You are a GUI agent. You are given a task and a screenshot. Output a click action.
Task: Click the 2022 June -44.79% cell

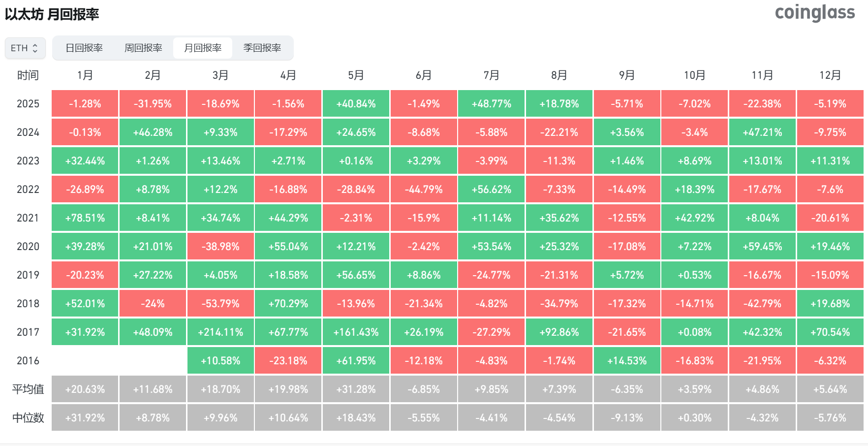tap(424, 190)
